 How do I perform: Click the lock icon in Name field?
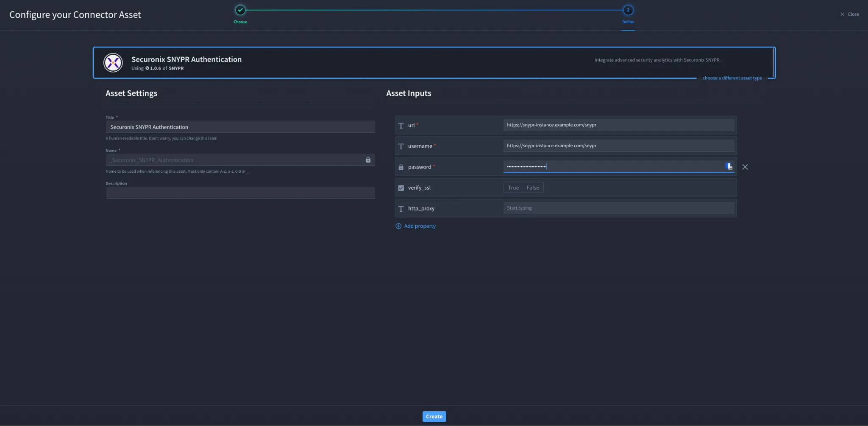pos(368,160)
